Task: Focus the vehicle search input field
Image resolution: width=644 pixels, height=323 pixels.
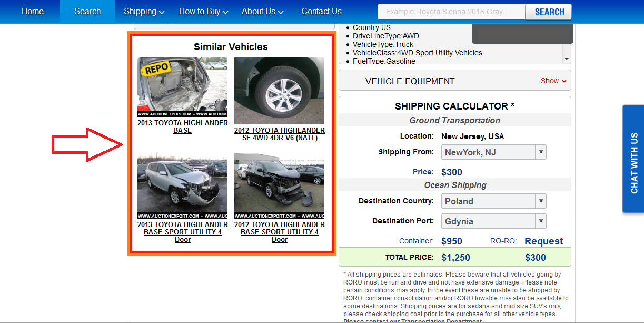Action: tap(451, 12)
